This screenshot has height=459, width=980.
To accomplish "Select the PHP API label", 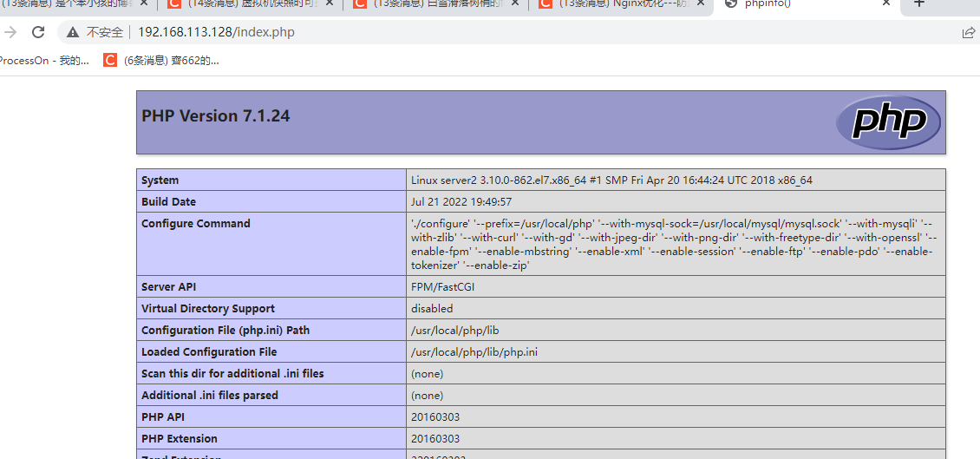I will [163, 416].
